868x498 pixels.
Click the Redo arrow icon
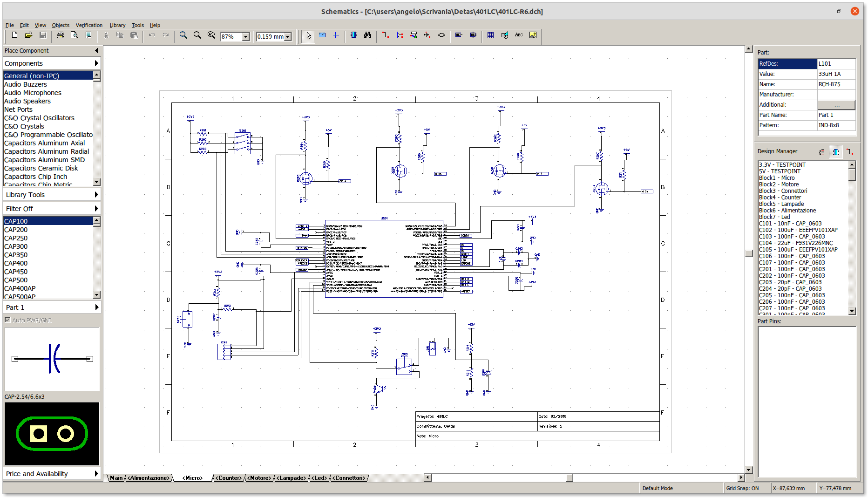point(165,35)
